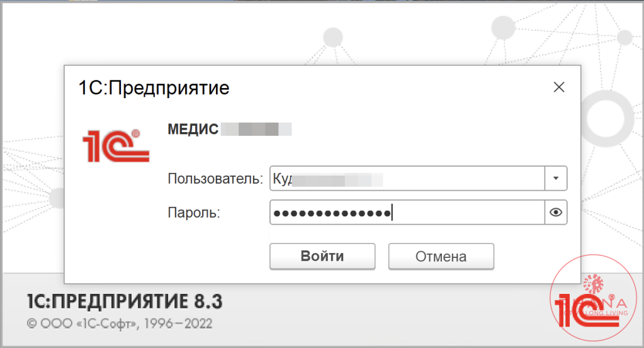Click the LONG LIVING watermark text

click(606, 313)
